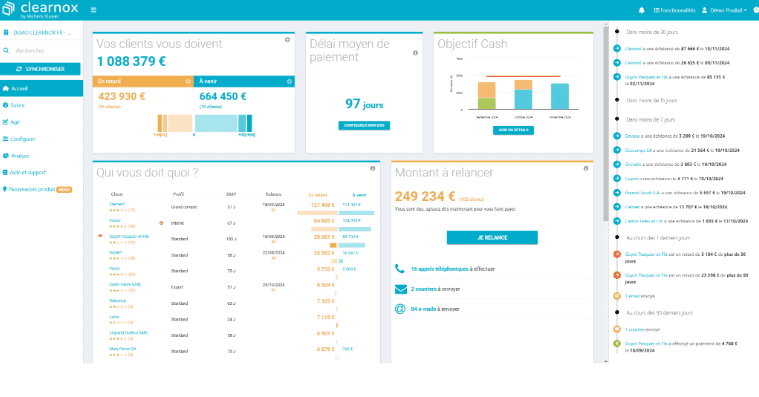The width and height of the screenshot is (759, 397).
Task: Click the @ icon for e-mails to send
Action: (400, 309)
